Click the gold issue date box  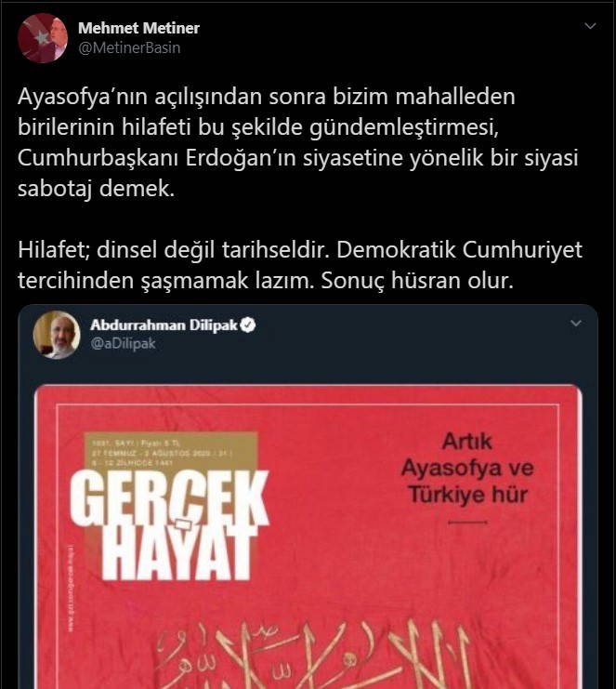pos(170,451)
